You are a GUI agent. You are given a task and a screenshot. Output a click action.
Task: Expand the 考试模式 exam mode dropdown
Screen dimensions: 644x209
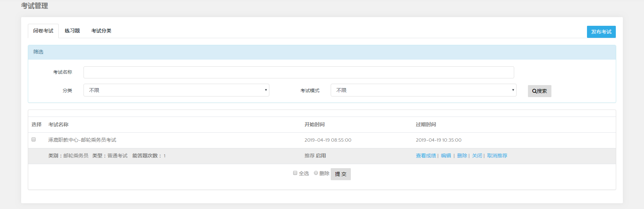[423, 90]
